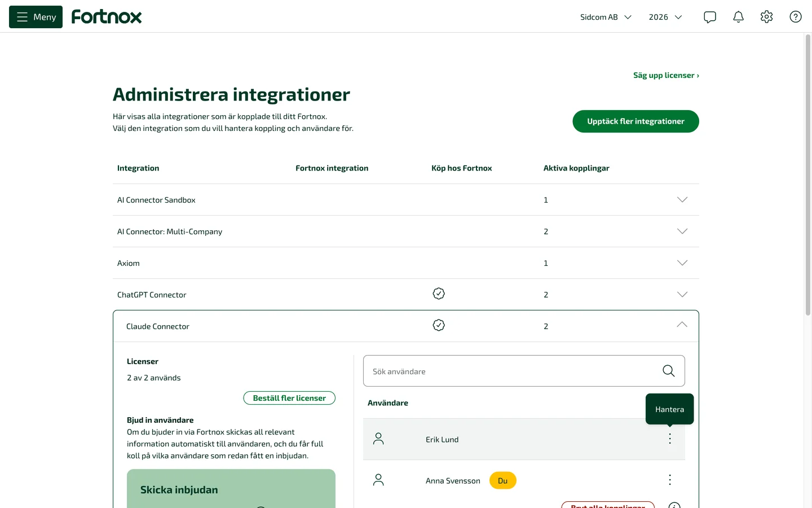
Task: Open the chat messages icon
Action: pos(710,17)
